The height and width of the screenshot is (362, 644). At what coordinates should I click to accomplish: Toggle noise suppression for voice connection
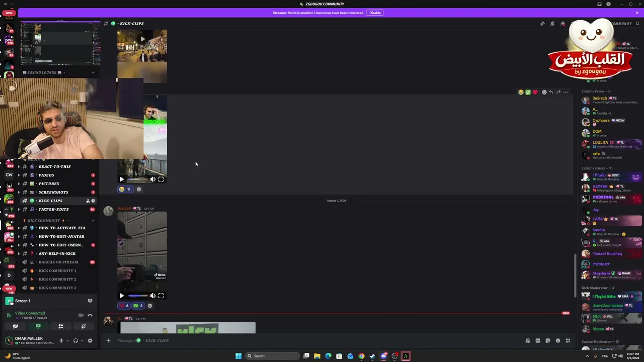coord(81,315)
